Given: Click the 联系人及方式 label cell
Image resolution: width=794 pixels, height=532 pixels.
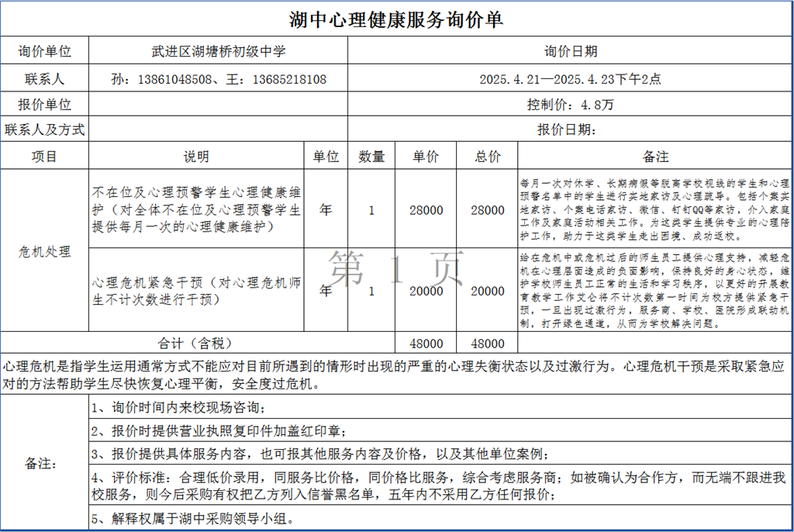Looking at the screenshot, I should tap(44, 130).
